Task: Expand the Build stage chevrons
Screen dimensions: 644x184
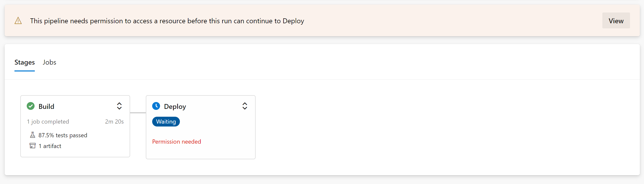Action: click(119, 106)
